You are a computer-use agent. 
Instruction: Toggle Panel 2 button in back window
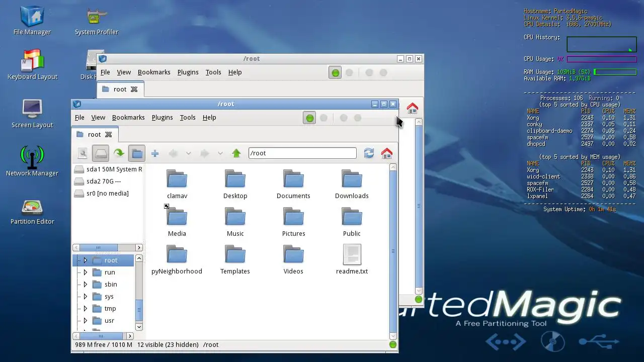349,72
